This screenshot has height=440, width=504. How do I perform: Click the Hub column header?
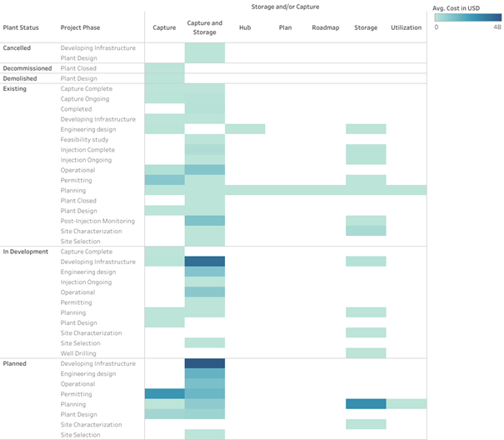245,27
